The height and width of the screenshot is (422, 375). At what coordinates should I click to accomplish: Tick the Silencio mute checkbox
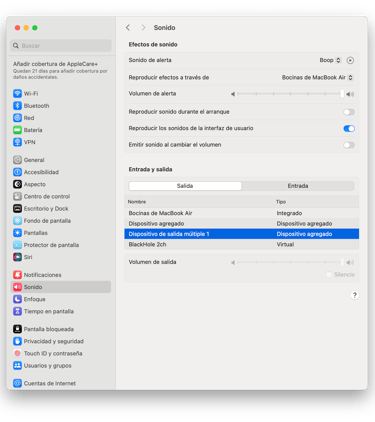pos(329,274)
